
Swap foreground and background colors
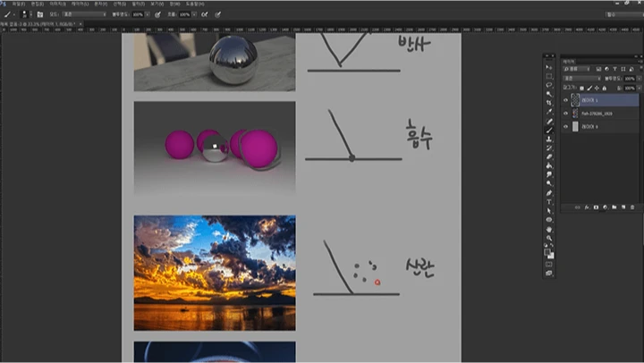coord(552,245)
